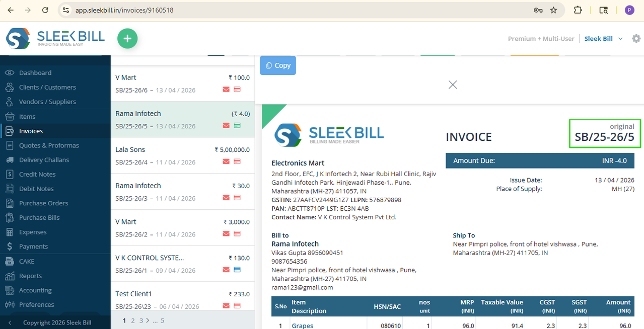Click the HSN/SAC value 080610
The width and height of the screenshot is (644, 329).
pyautogui.click(x=391, y=325)
